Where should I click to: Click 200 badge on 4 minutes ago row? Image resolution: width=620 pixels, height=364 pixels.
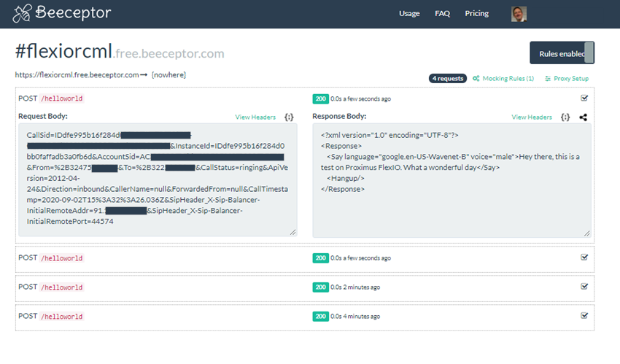[320, 316]
